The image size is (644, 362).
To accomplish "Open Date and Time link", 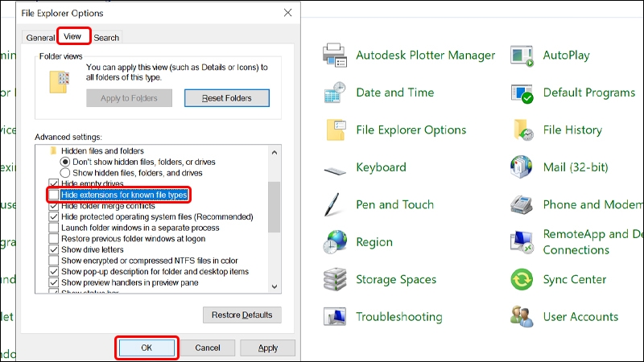I will pyautogui.click(x=395, y=93).
